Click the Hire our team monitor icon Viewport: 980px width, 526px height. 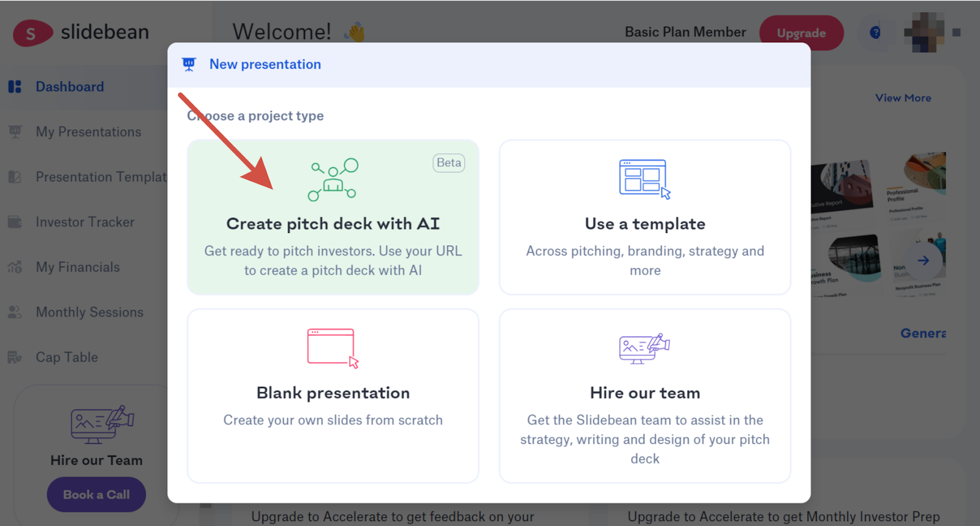point(644,349)
